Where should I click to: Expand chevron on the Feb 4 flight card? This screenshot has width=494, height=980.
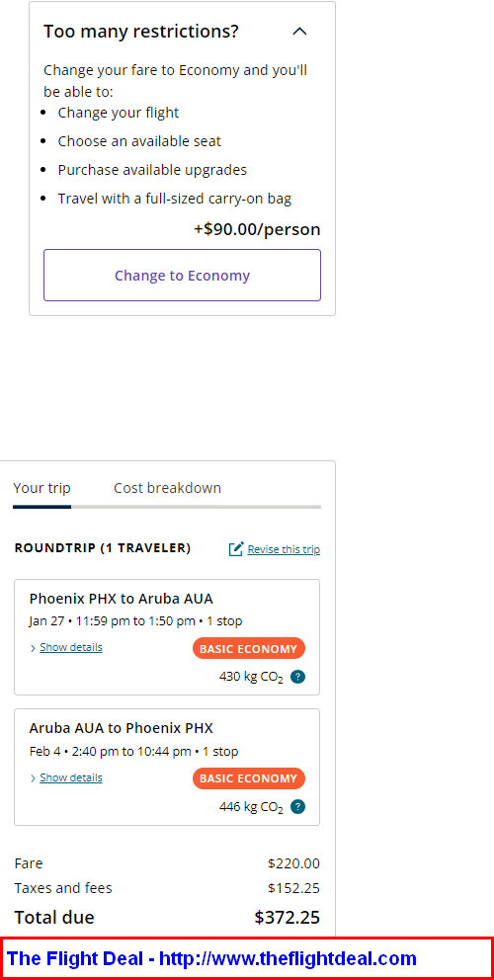33,778
